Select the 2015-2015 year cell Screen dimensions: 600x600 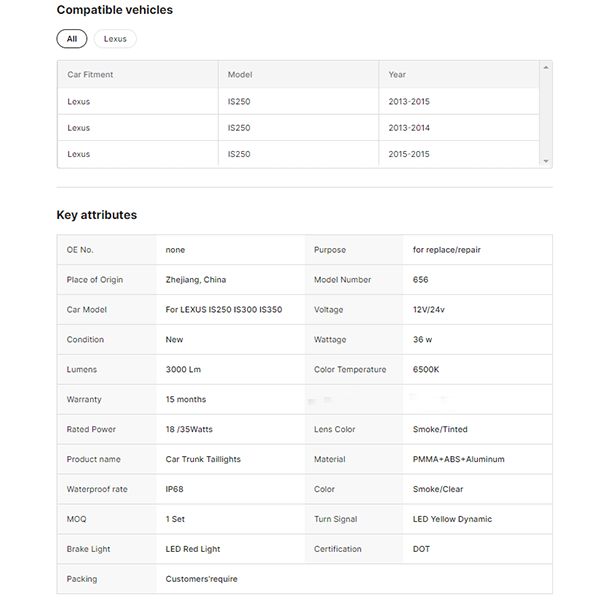(409, 154)
